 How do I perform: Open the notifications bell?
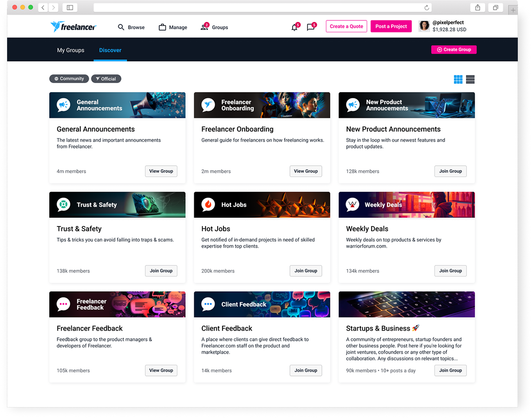294,27
